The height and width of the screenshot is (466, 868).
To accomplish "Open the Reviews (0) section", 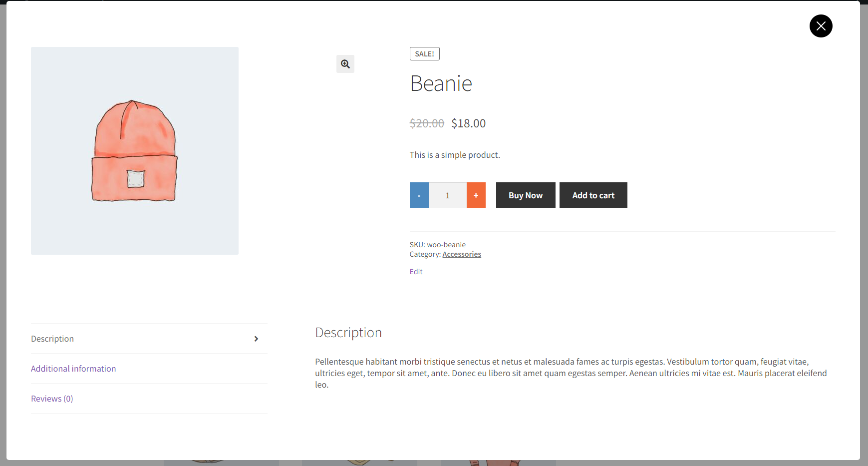I will [51, 398].
